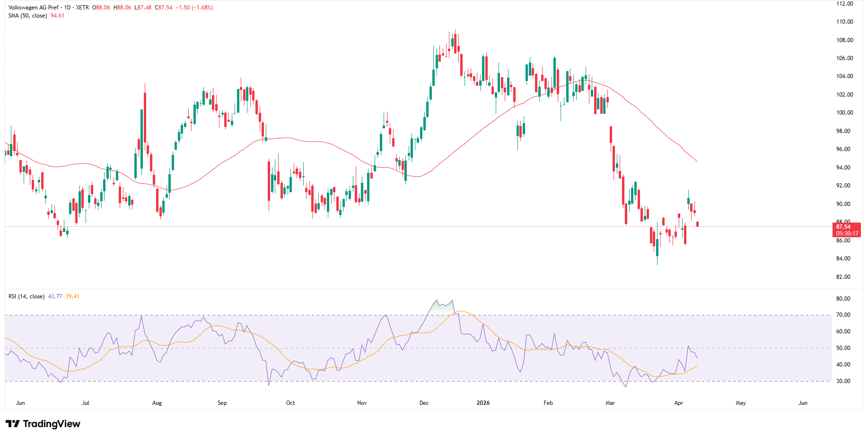Click the bar countdown timer 05:30:17
The height and width of the screenshot is (438, 868).
pos(846,233)
